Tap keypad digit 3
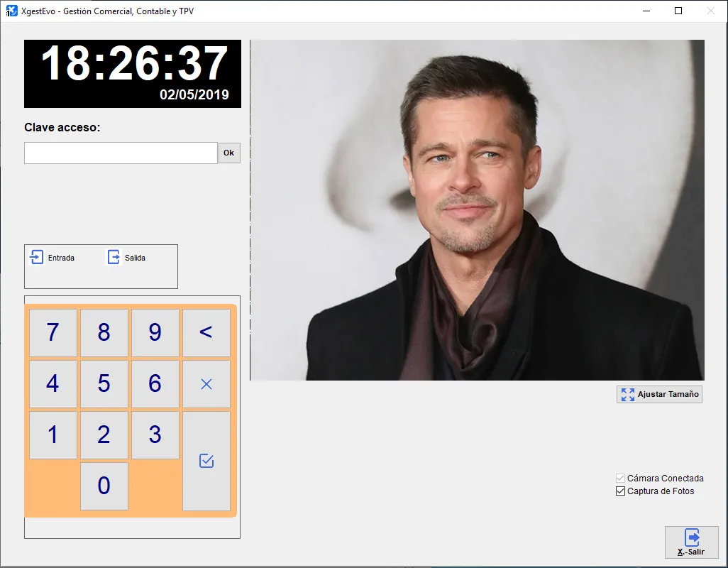The height and width of the screenshot is (568, 728). pos(155,435)
